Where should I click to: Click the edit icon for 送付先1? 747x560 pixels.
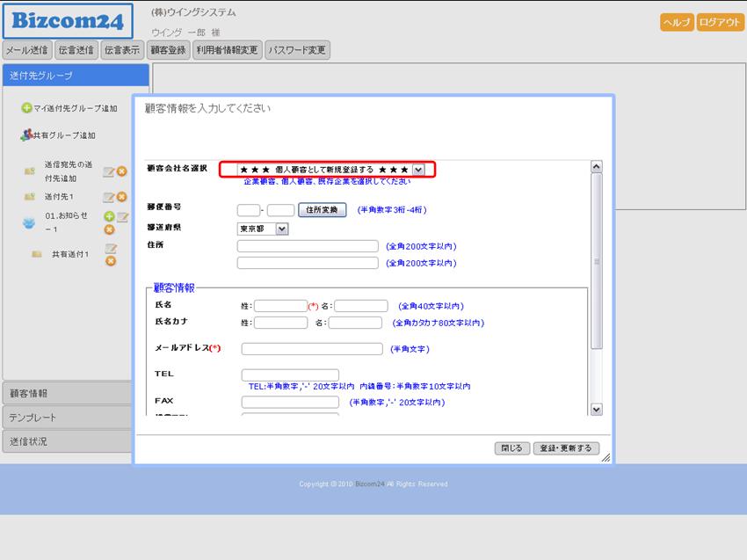(109, 197)
